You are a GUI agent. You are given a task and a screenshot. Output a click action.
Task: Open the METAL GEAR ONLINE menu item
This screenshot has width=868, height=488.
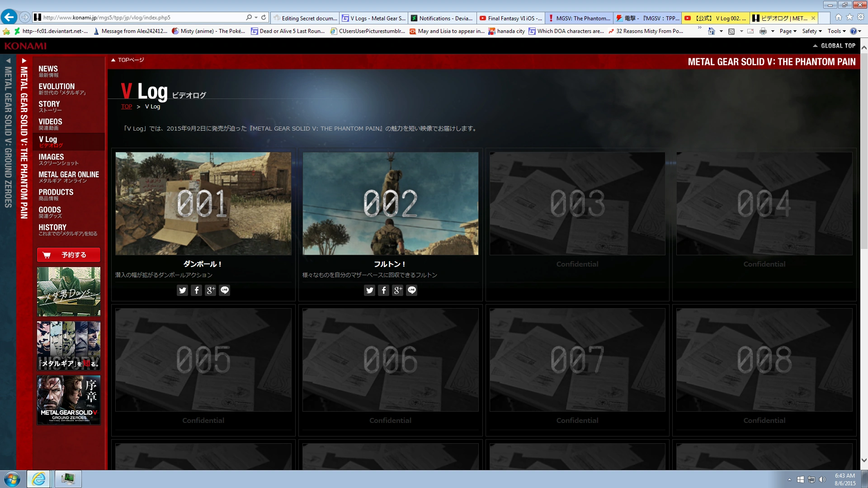click(68, 177)
